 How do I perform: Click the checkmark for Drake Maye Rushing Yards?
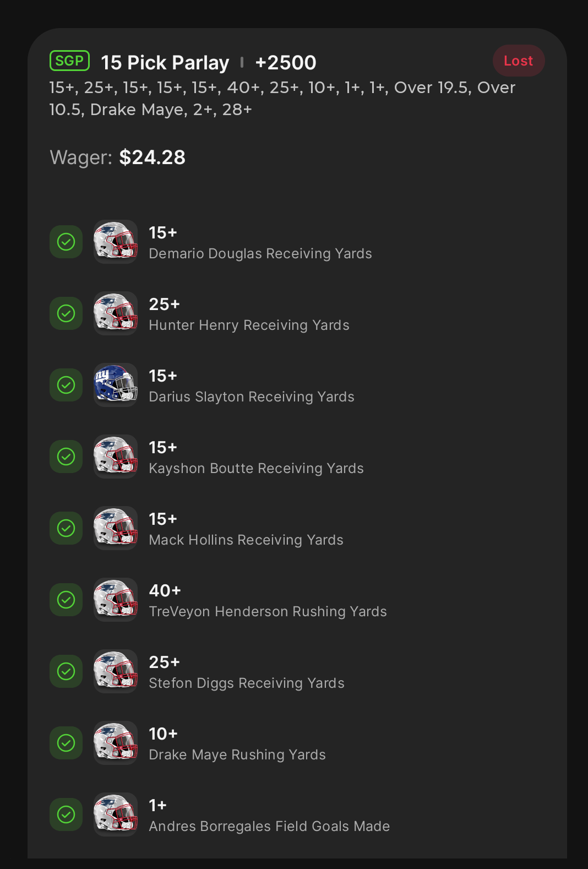66,743
